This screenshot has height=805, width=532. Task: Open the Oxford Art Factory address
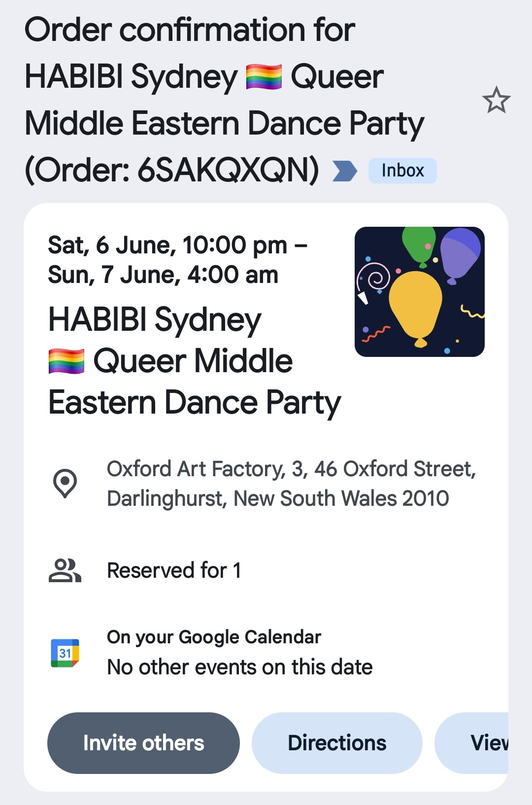(x=292, y=484)
